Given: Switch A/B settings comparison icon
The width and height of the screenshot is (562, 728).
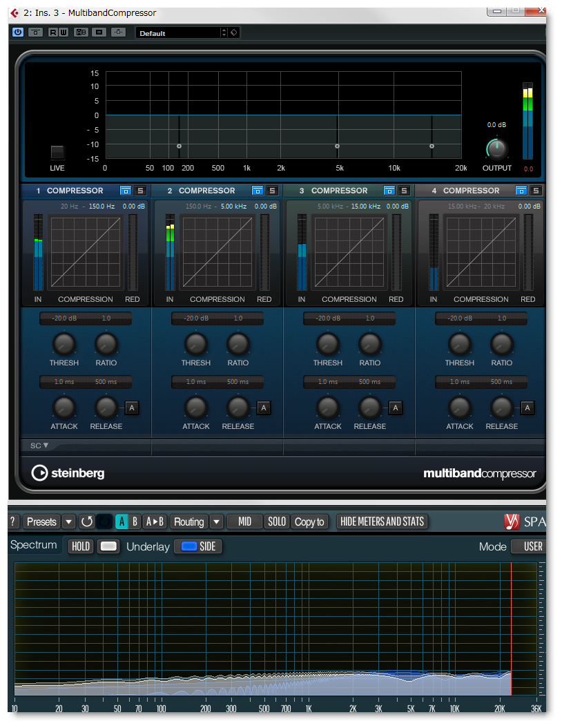Looking at the screenshot, I should coord(81,32).
